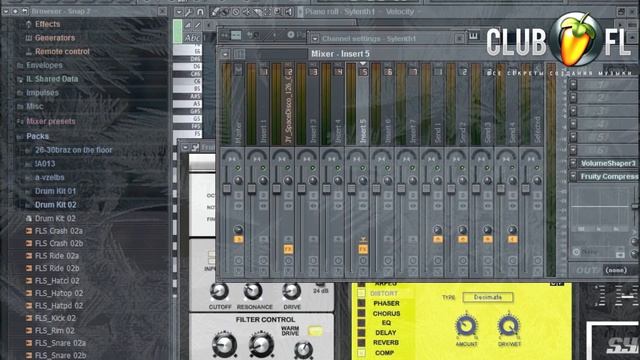Viewport: 640px width, 360px height.
Task: Open the Drum Kit 01 folder
Action: (x=55, y=191)
